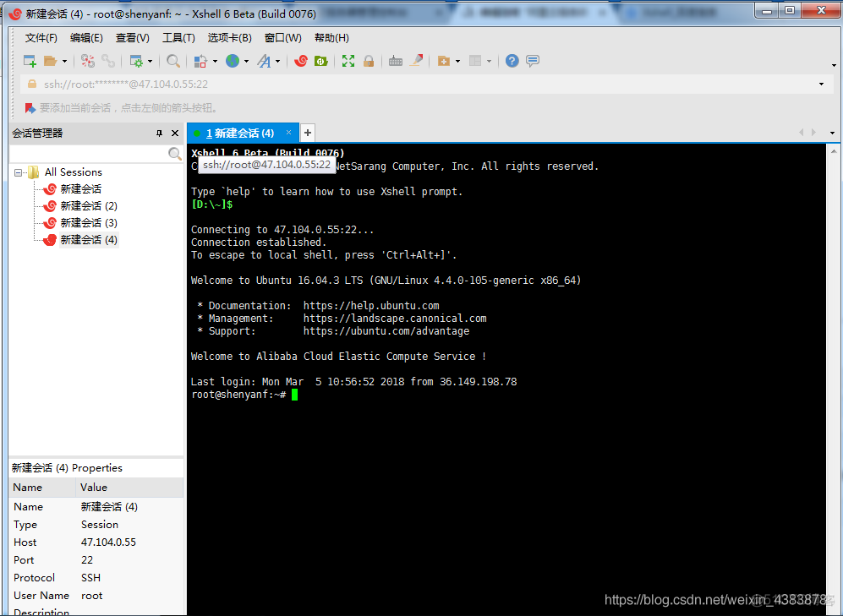843x616 pixels.
Task: Click the greyed reconnect chain icon
Action: click(108, 61)
